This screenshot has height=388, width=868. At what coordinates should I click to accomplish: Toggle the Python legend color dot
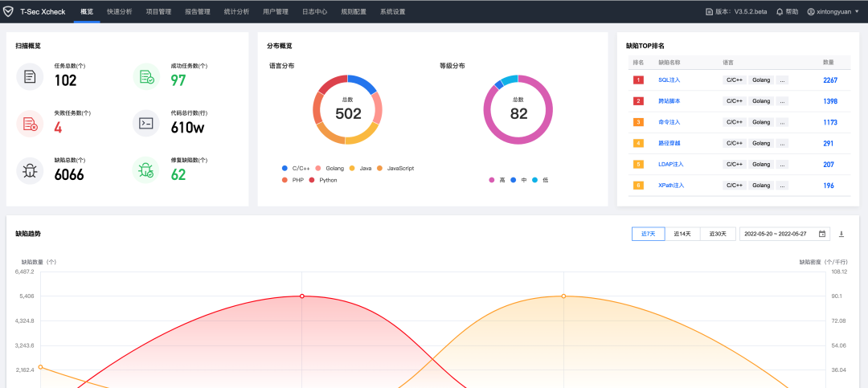312,181
